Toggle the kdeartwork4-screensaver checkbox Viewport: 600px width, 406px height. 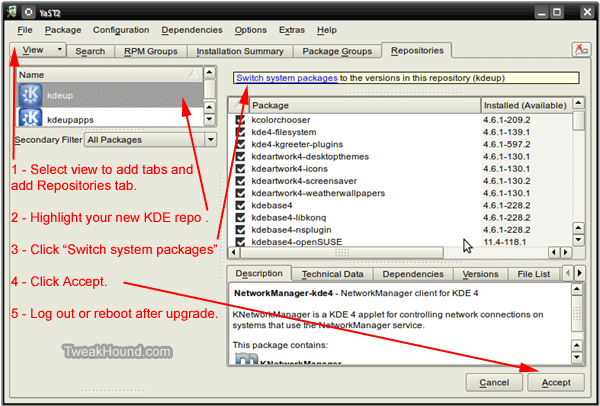[240, 181]
